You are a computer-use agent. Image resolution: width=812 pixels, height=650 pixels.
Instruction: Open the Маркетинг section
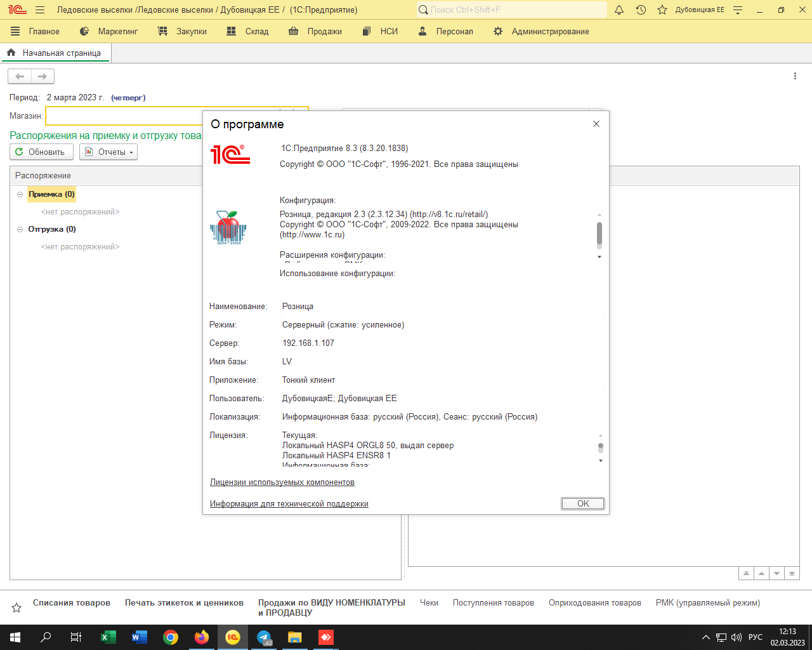(108, 31)
